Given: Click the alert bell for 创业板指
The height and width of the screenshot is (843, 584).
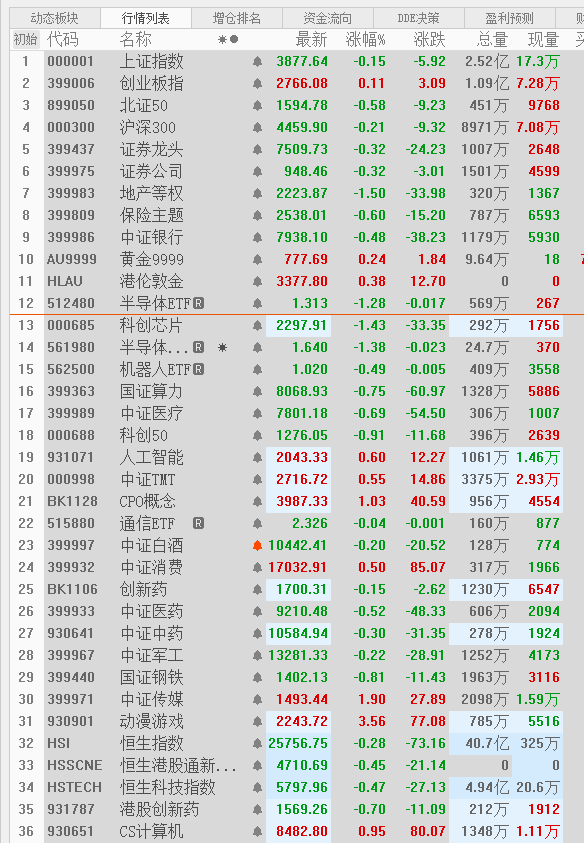Looking at the screenshot, I should click(257, 83).
